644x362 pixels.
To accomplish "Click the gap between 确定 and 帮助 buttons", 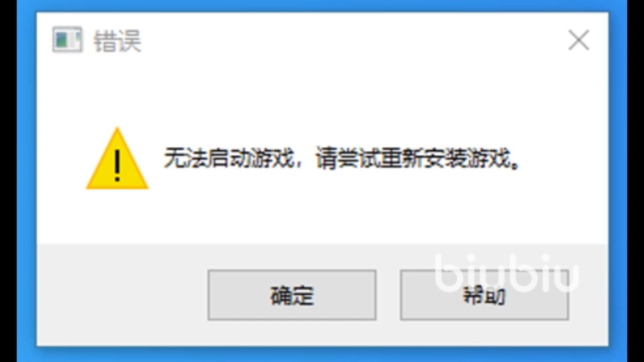I will pos(388,295).
